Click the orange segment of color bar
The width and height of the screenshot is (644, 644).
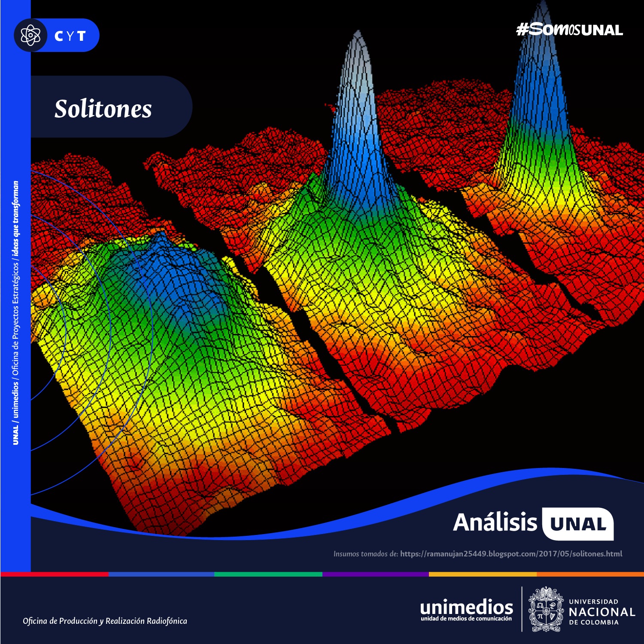coord(590,574)
